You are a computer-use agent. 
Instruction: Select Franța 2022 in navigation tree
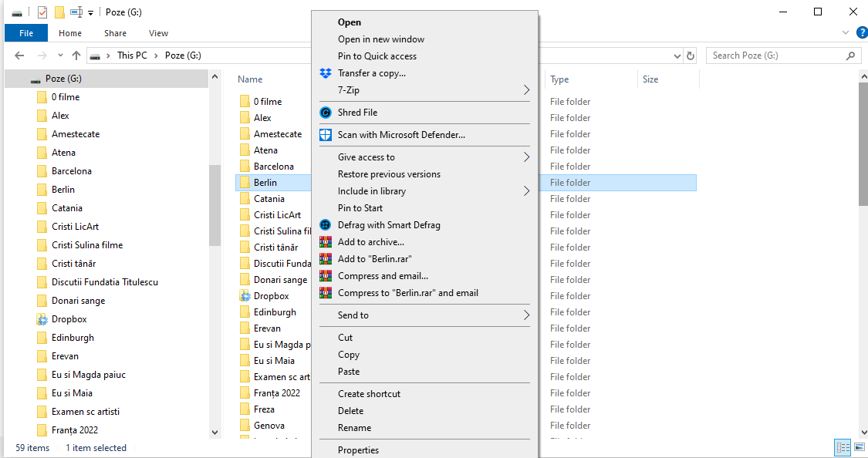point(75,429)
